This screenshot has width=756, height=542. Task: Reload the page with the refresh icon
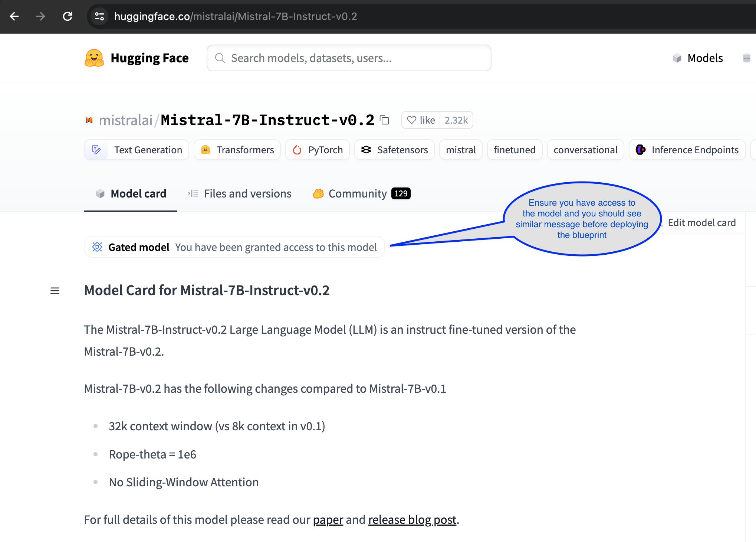(x=68, y=16)
